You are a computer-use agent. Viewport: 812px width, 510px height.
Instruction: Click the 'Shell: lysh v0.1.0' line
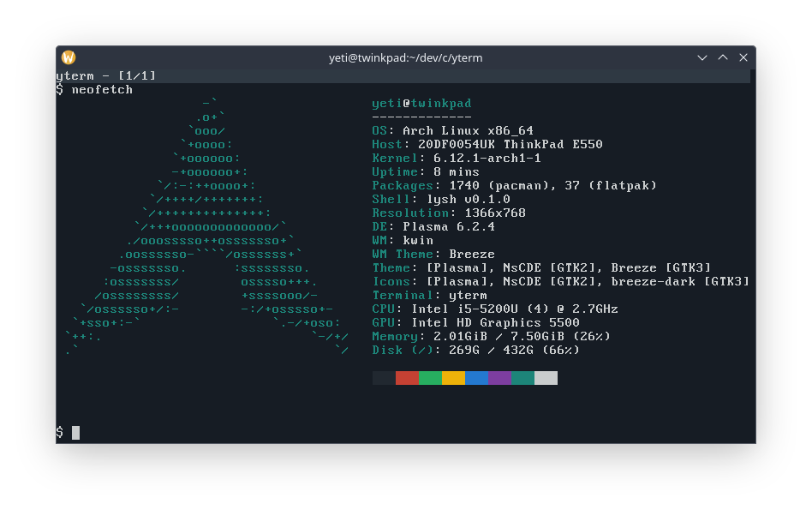point(441,199)
